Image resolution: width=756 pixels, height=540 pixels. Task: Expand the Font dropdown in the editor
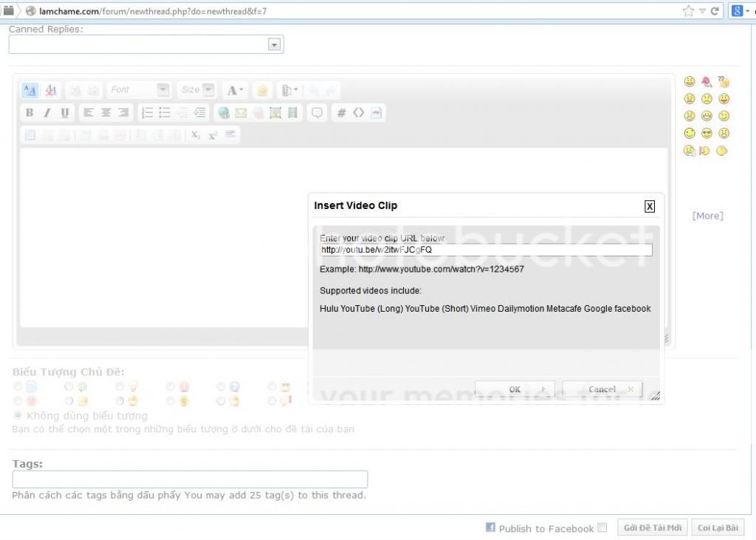click(x=163, y=90)
